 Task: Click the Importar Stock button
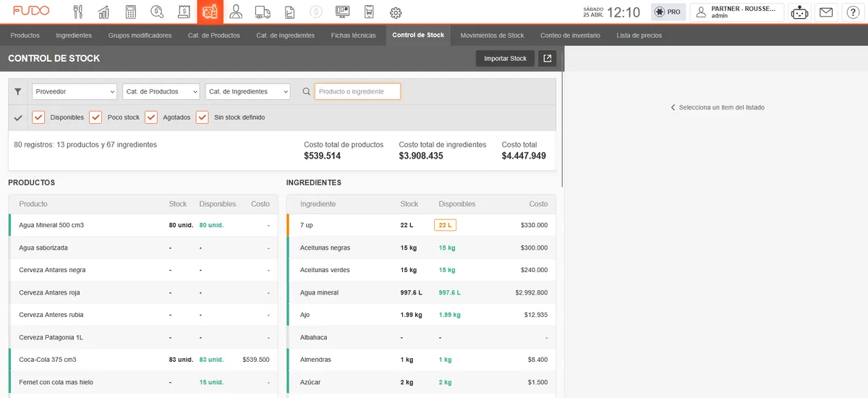[x=506, y=59]
